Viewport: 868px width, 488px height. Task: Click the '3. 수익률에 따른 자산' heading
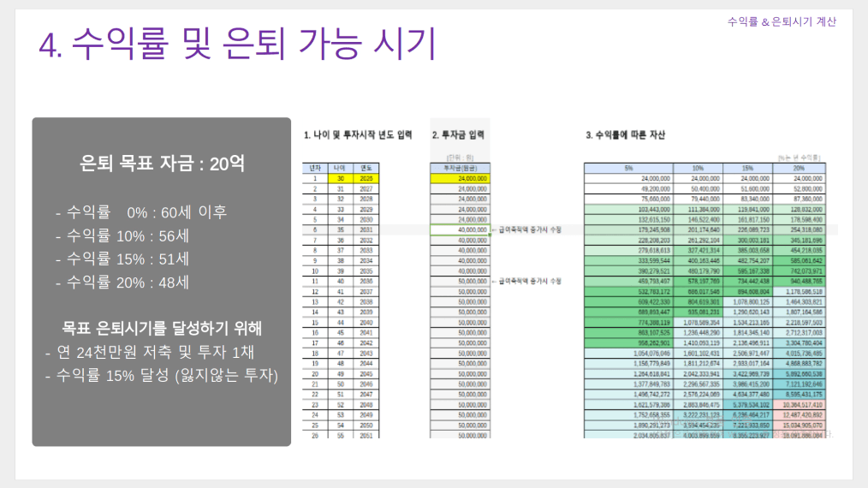(x=626, y=134)
